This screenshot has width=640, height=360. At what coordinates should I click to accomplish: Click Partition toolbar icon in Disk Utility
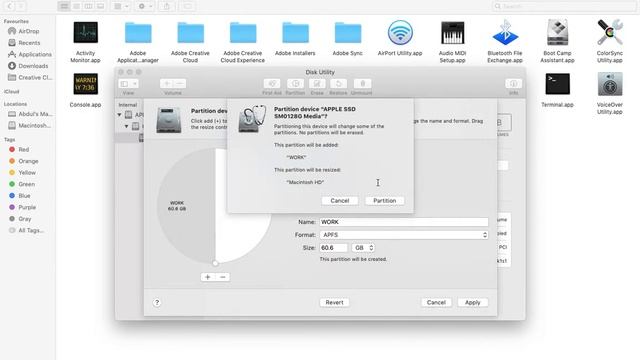pos(295,84)
